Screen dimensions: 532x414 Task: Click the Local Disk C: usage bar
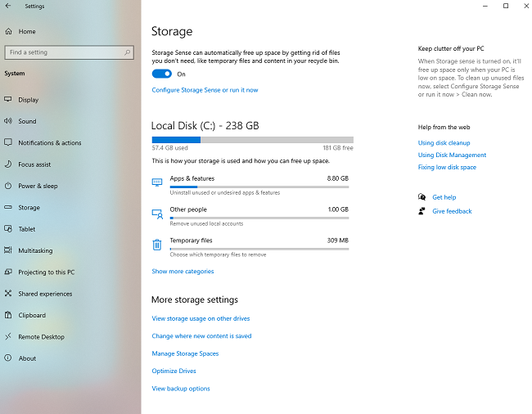coord(252,140)
